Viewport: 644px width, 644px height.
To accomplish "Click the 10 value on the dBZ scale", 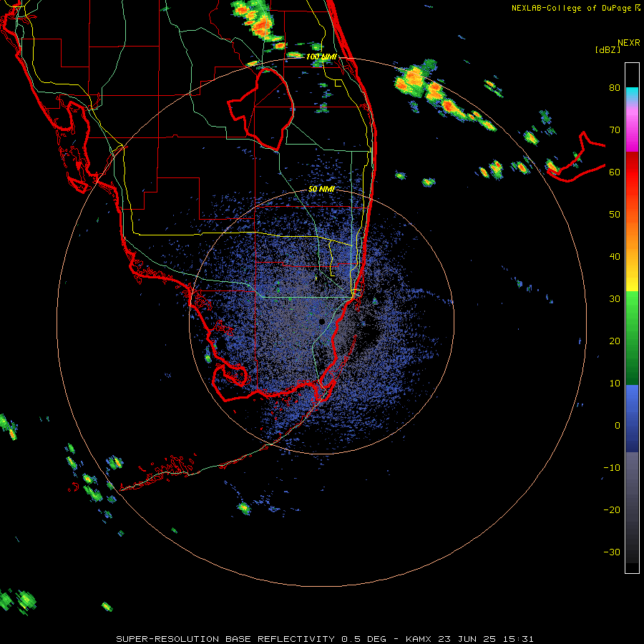I will pos(615,384).
